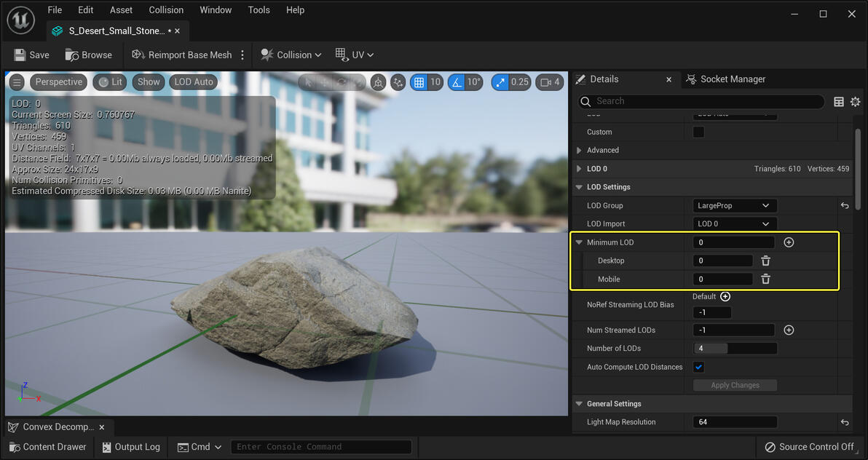Image resolution: width=868 pixels, height=460 pixels.
Task: Toggle grid snapping icon in viewport
Action: click(x=419, y=82)
